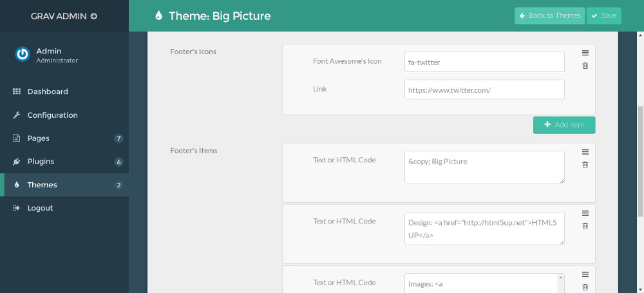This screenshot has height=293, width=644.
Task: Save the theme settings
Action: pyautogui.click(x=604, y=15)
